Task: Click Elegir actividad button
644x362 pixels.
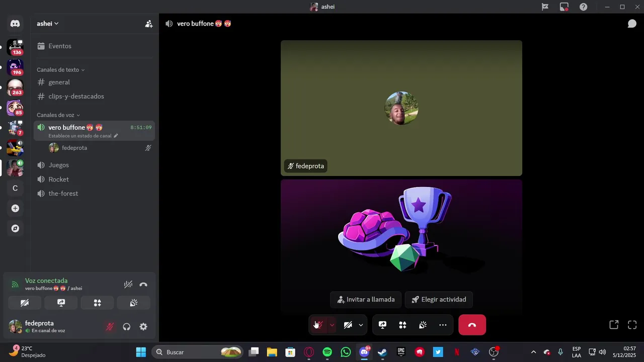Action: 439,299
